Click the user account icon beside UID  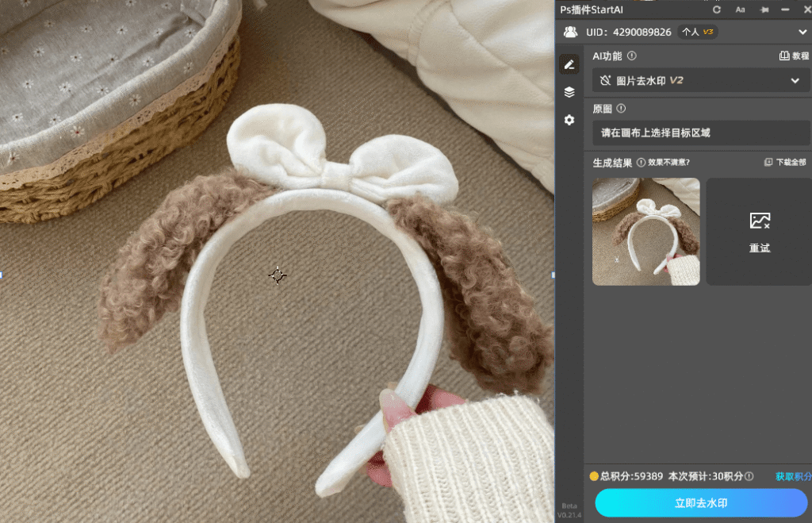(570, 33)
